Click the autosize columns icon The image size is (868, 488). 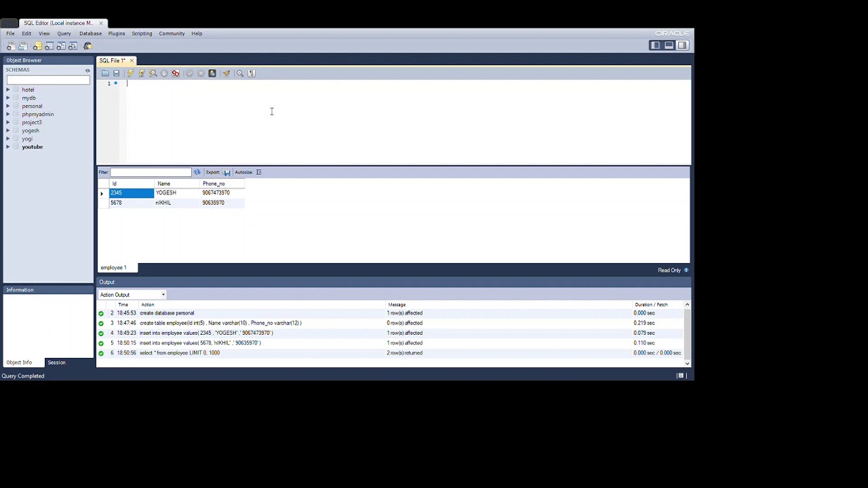[259, 172]
